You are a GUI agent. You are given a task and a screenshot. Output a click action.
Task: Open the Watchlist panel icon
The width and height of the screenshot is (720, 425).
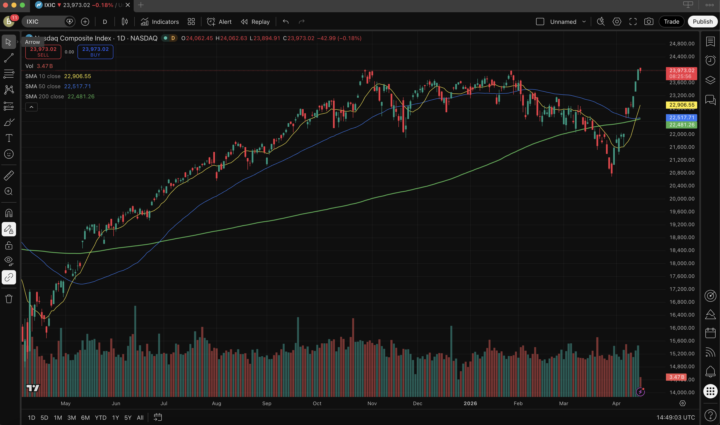[x=710, y=41]
